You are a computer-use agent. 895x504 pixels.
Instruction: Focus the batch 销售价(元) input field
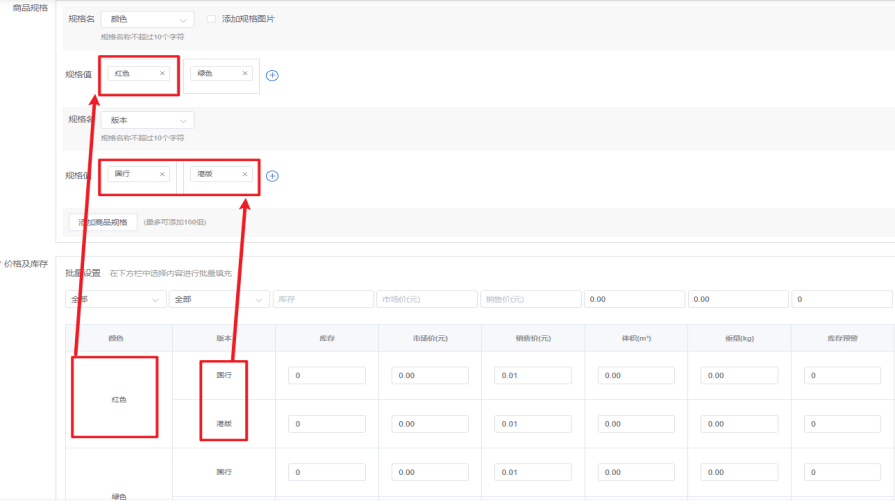coord(531,299)
